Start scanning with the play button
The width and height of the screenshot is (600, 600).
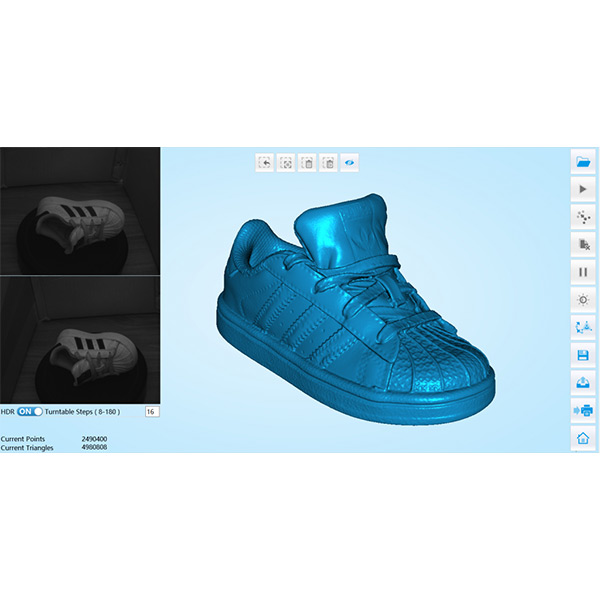click(583, 189)
